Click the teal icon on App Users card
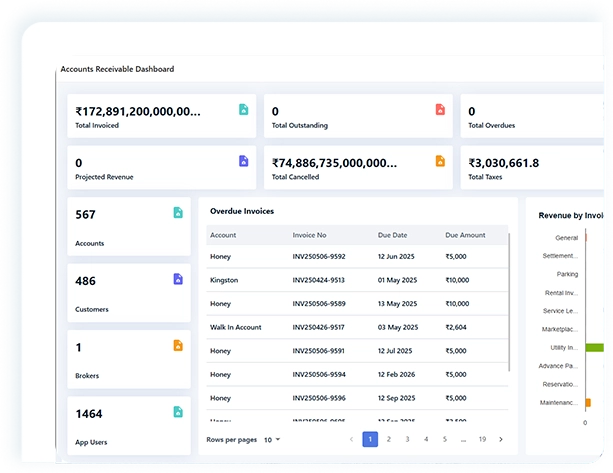Image resolution: width=613 pixels, height=473 pixels. 178,411
